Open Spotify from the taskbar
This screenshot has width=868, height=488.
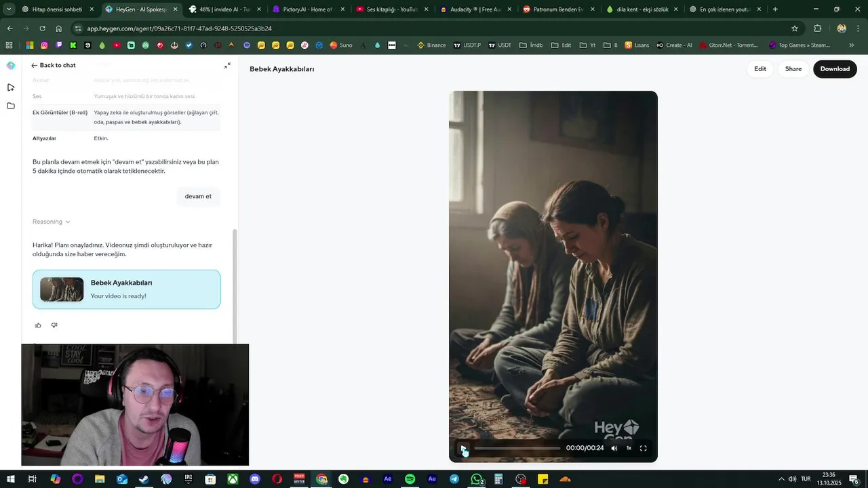point(410,479)
